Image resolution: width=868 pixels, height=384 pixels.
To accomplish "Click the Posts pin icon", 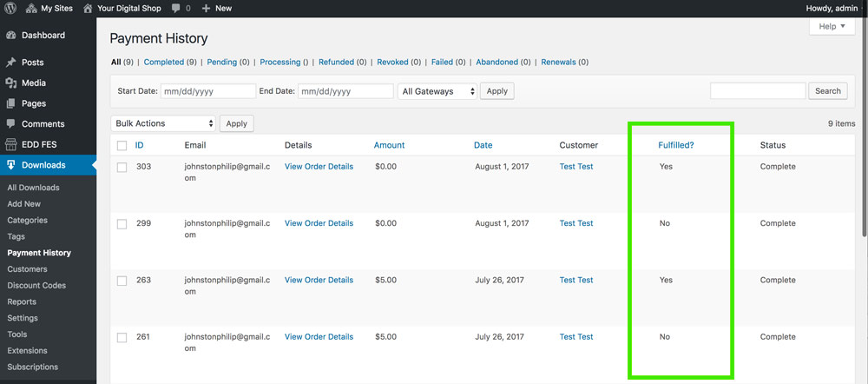I will (10, 63).
